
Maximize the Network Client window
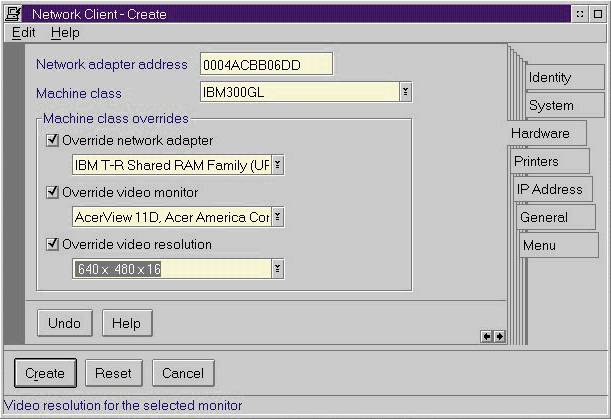(x=597, y=14)
